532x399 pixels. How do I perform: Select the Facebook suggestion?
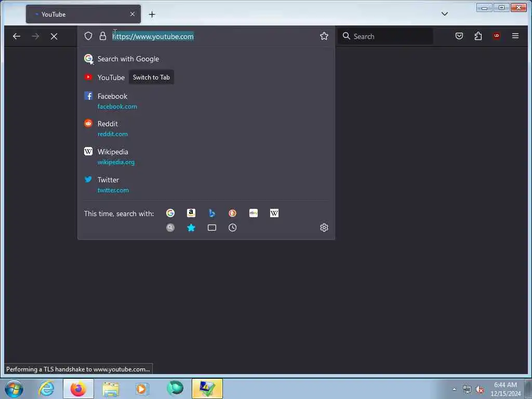tap(206, 101)
